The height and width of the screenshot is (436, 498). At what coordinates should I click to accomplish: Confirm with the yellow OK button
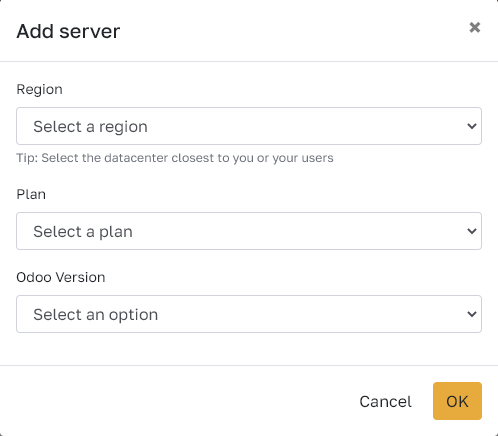pos(457,401)
